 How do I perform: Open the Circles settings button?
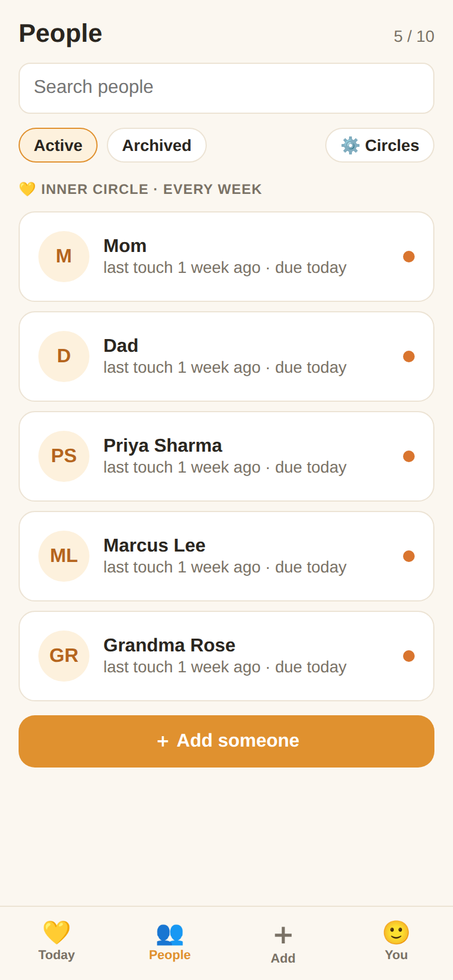coord(380,145)
